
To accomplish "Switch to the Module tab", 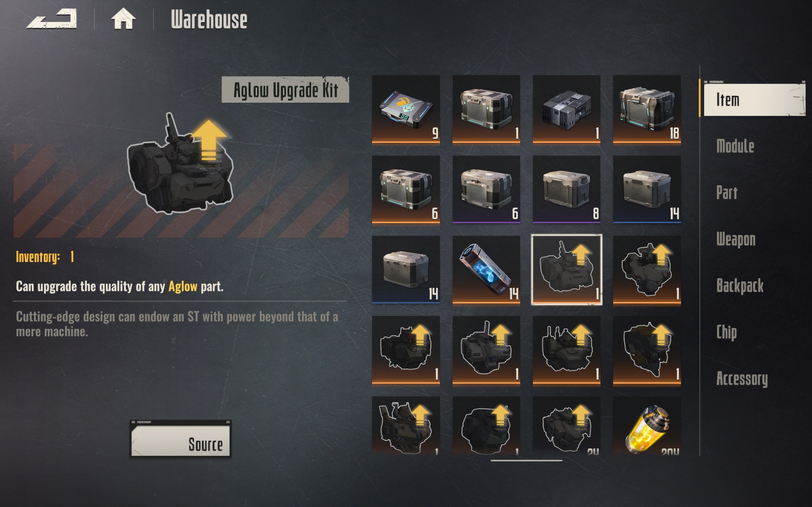I will (735, 146).
